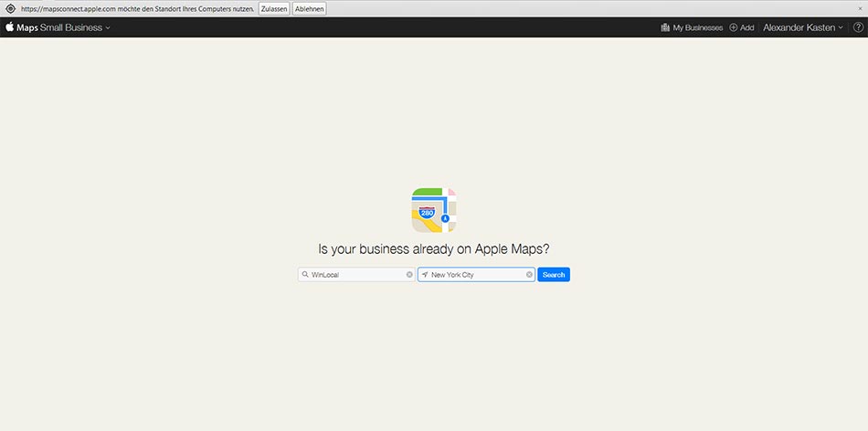Open help via question mark icon
This screenshot has width=868, height=431.
pos(858,27)
